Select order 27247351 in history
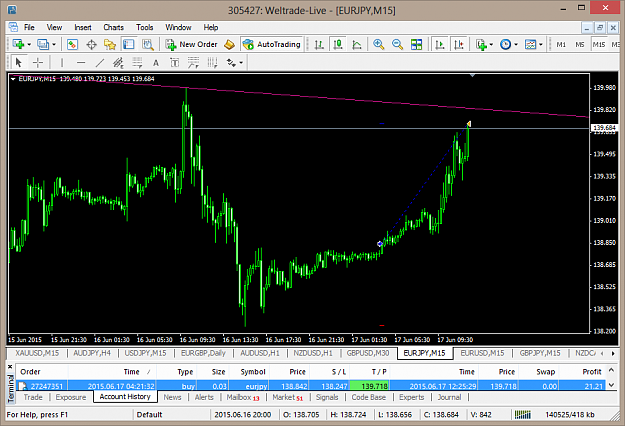The width and height of the screenshot is (625, 426). coord(311,386)
